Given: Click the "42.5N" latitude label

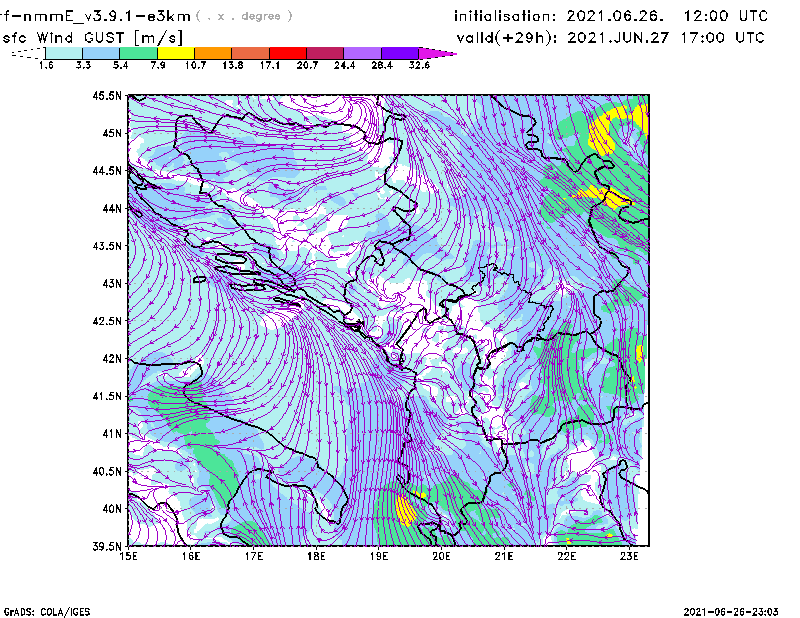Looking at the screenshot, I should click(x=107, y=321).
